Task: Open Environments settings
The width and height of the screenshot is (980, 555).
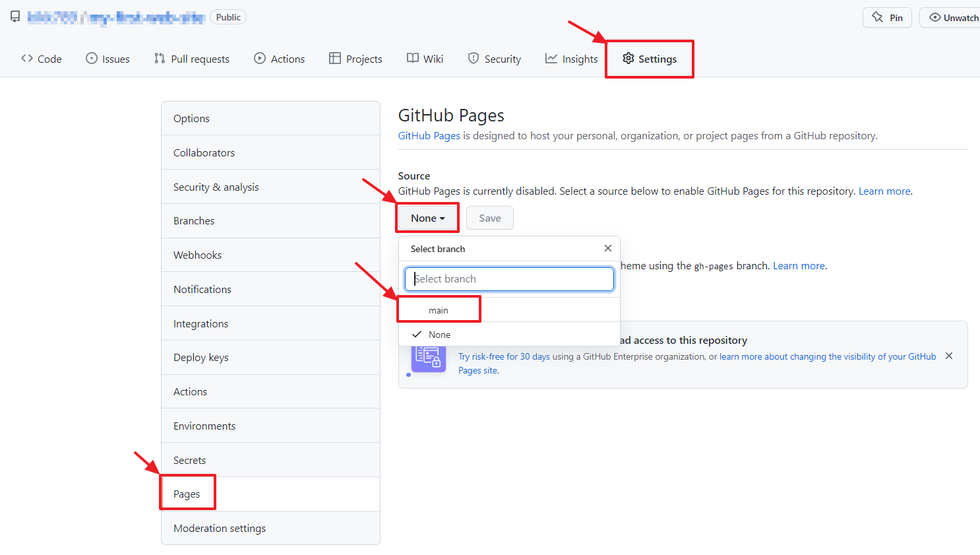Action: (270, 426)
